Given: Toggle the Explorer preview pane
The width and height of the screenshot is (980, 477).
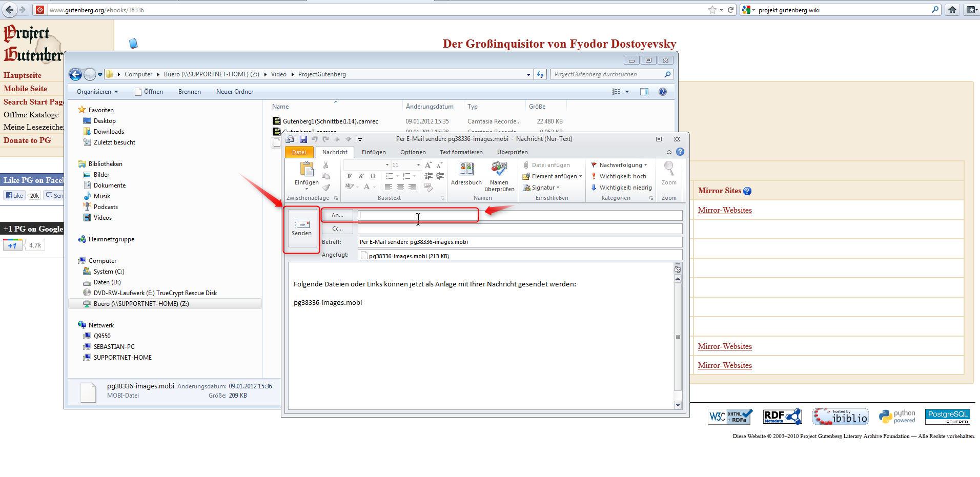Looking at the screenshot, I should tap(644, 92).
